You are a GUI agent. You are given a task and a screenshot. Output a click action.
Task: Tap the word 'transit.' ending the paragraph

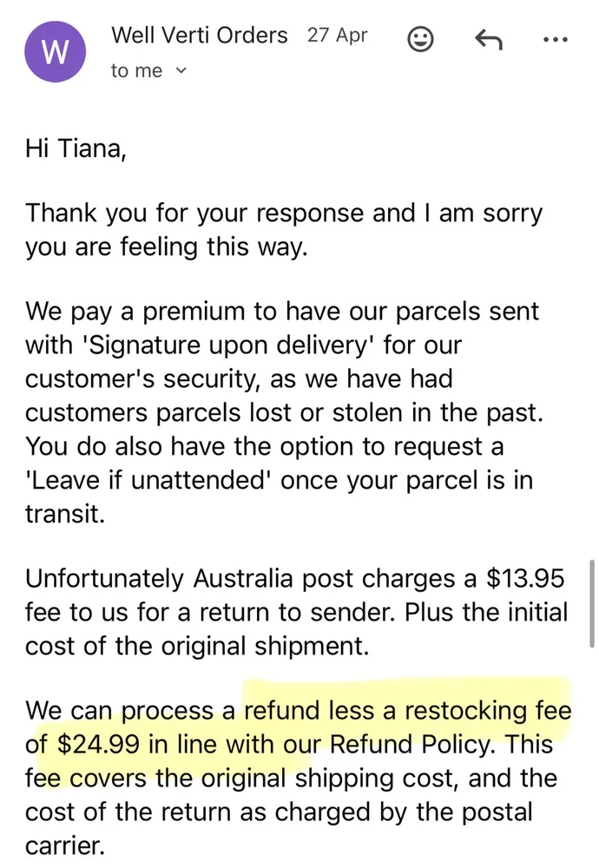65,514
